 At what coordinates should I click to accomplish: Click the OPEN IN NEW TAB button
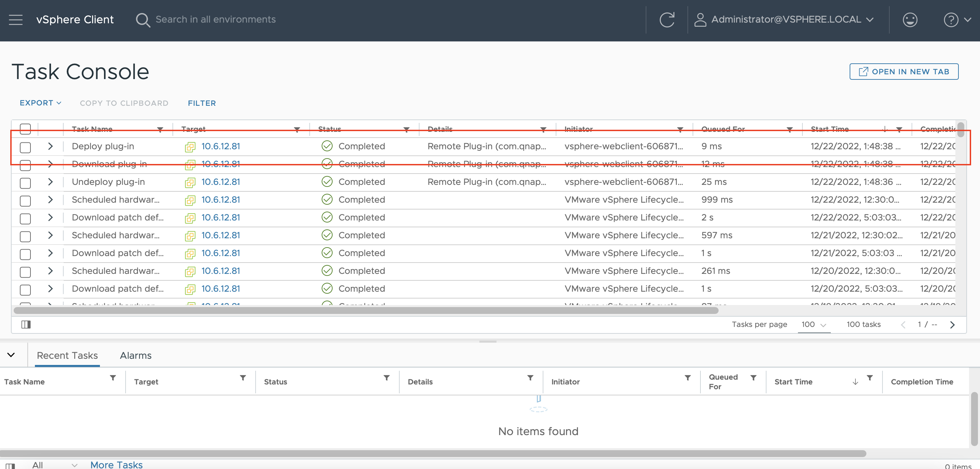point(904,72)
